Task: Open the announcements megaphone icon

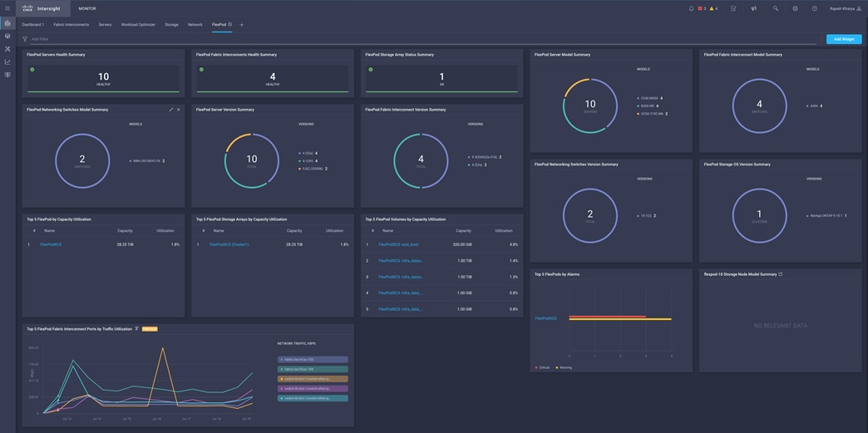Action: (753, 8)
